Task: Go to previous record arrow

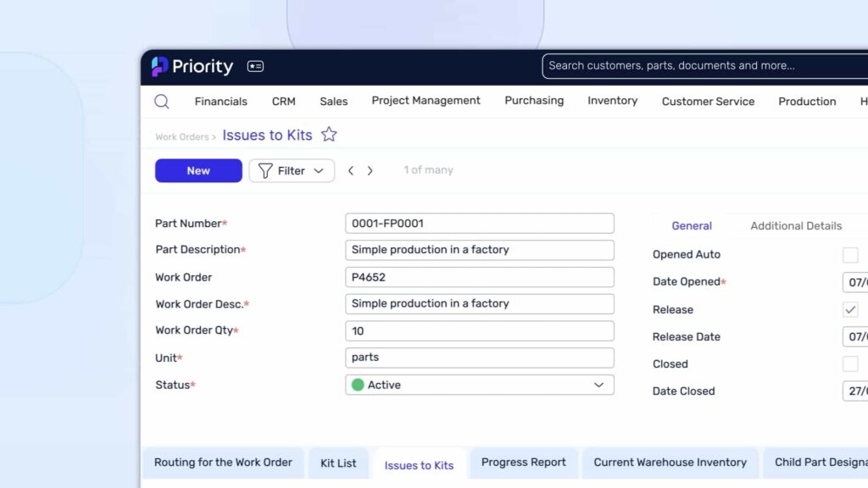Action: pyautogui.click(x=351, y=170)
